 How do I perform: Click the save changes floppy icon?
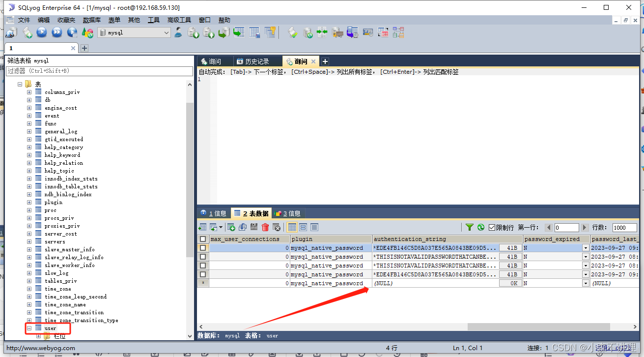click(254, 227)
